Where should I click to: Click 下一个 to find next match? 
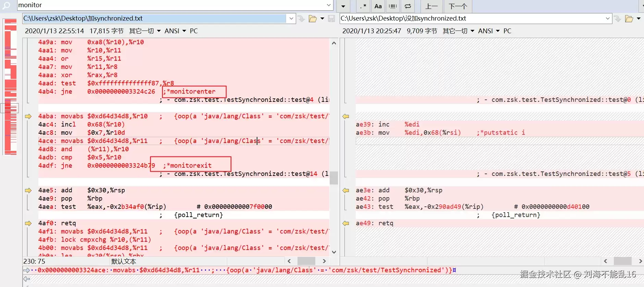(x=458, y=6)
